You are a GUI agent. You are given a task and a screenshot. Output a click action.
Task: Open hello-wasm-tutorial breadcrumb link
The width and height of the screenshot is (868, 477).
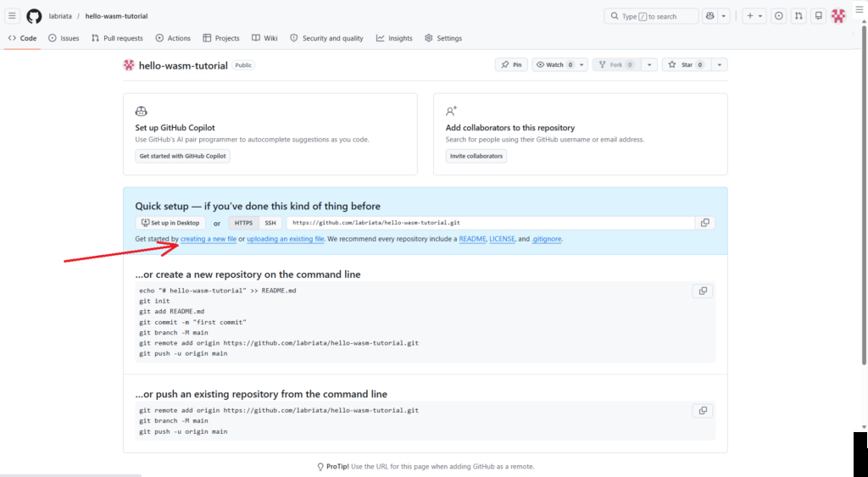coord(116,16)
